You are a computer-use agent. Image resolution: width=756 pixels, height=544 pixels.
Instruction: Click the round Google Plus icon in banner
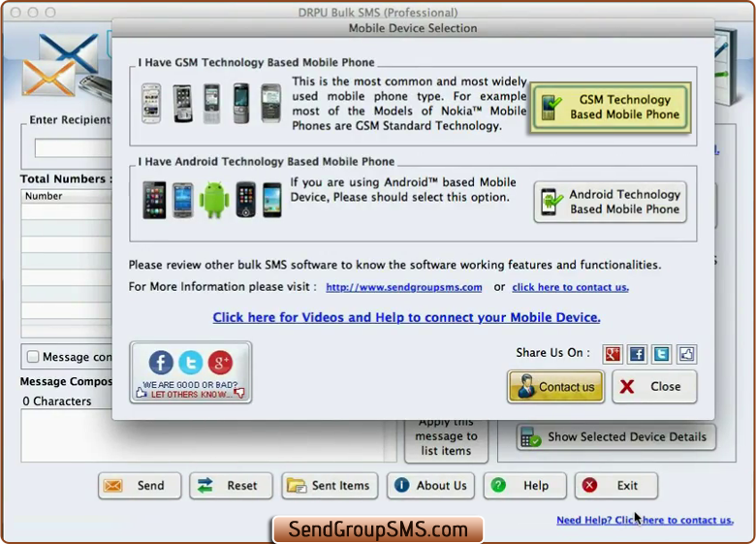coord(220,363)
